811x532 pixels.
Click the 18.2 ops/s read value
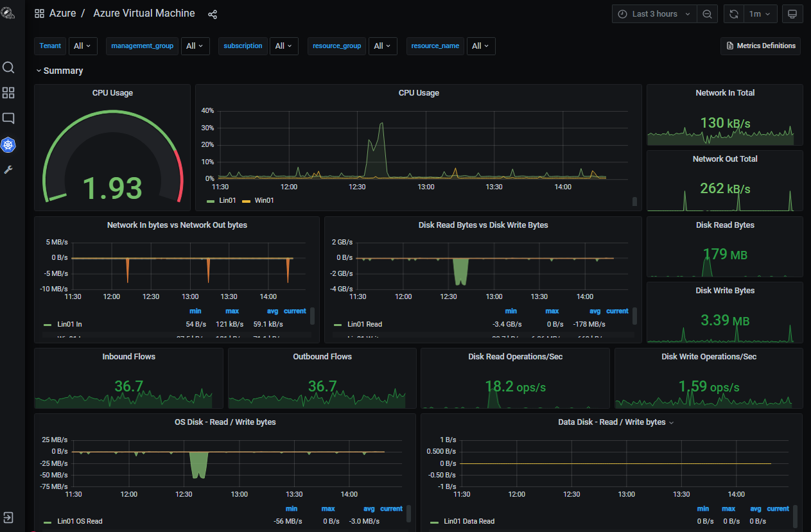tap(516, 386)
